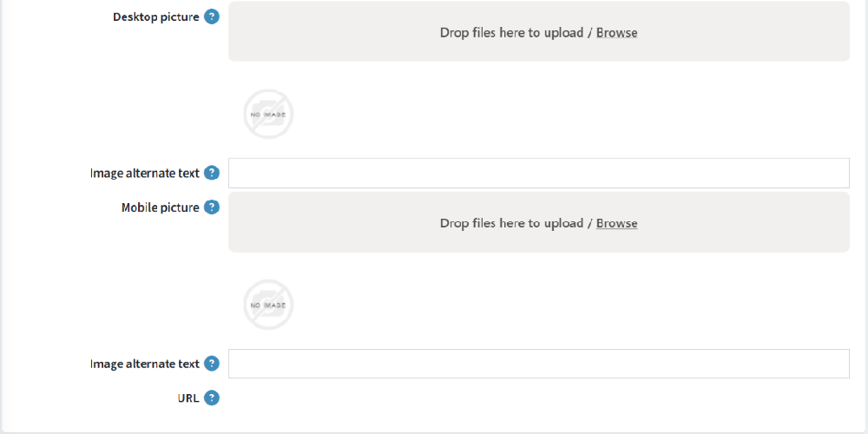Click the desktop picture no-image placeholder
Screen dimensions: 868x434
[268, 114]
